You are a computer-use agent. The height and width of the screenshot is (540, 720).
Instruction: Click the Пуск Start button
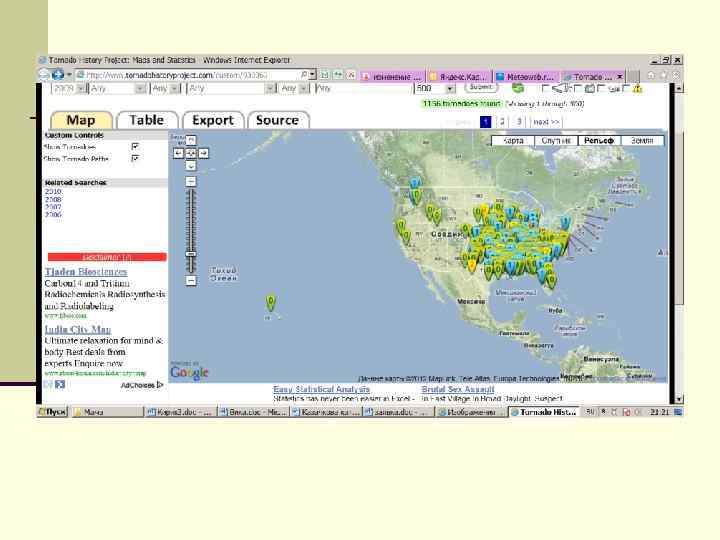click(52, 412)
